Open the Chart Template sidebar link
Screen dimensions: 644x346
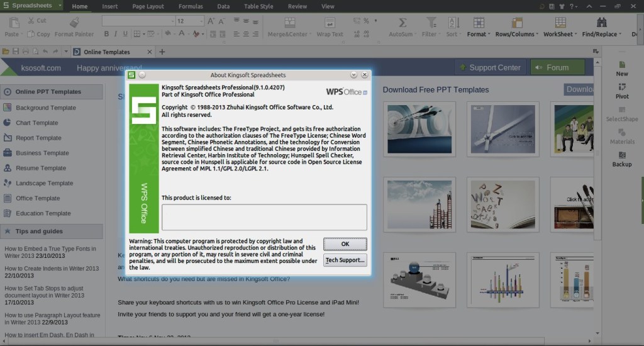[x=36, y=123]
